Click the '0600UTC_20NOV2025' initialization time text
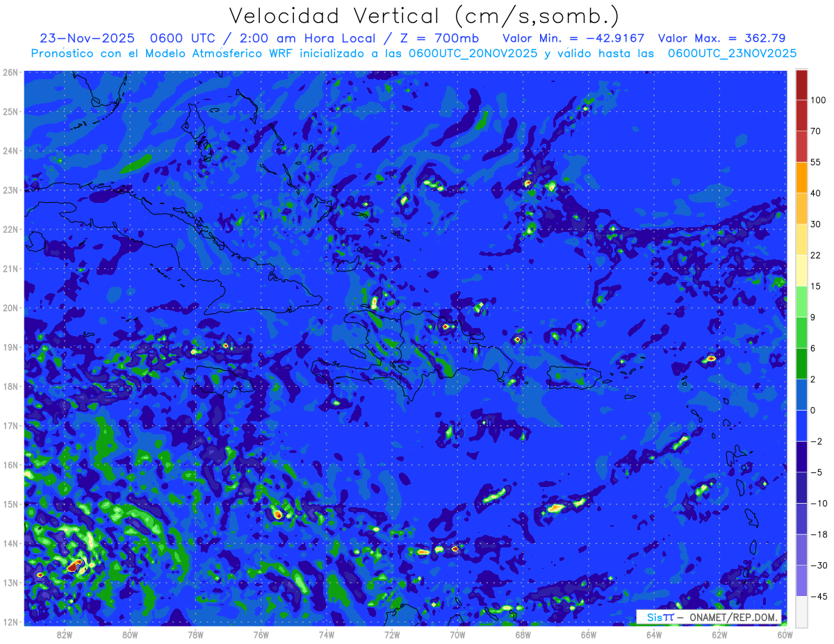 coord(473,53)
